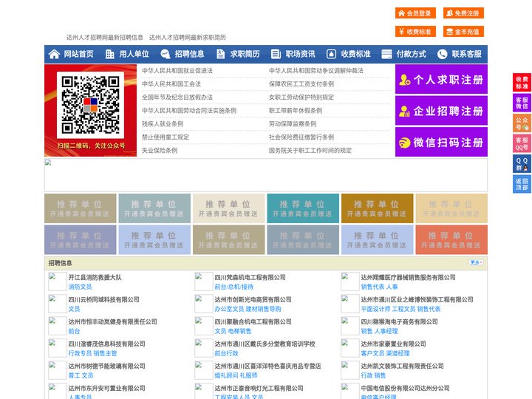The image size is (532, 399).
Task: Open the 禁止使用童工规定 article
Action: point(166,137)
